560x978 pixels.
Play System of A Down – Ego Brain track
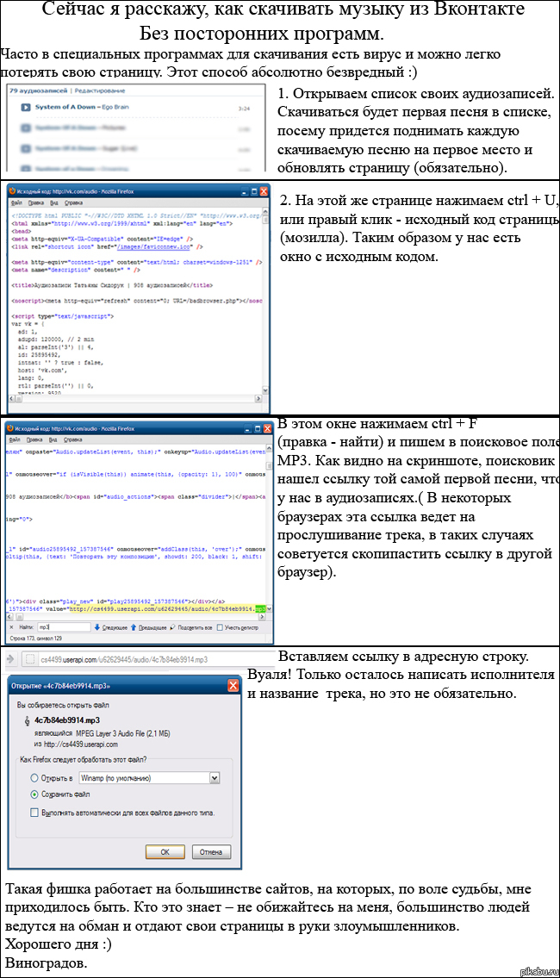coord(26,108)
